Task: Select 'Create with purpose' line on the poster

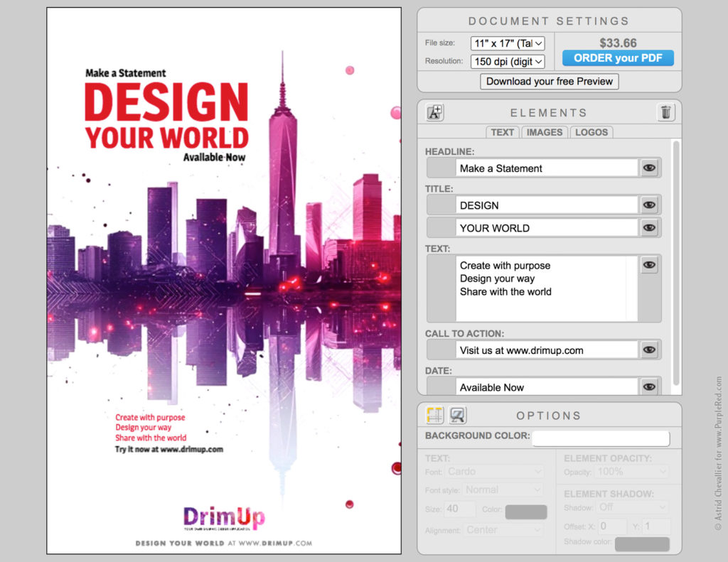Action: 150,417
